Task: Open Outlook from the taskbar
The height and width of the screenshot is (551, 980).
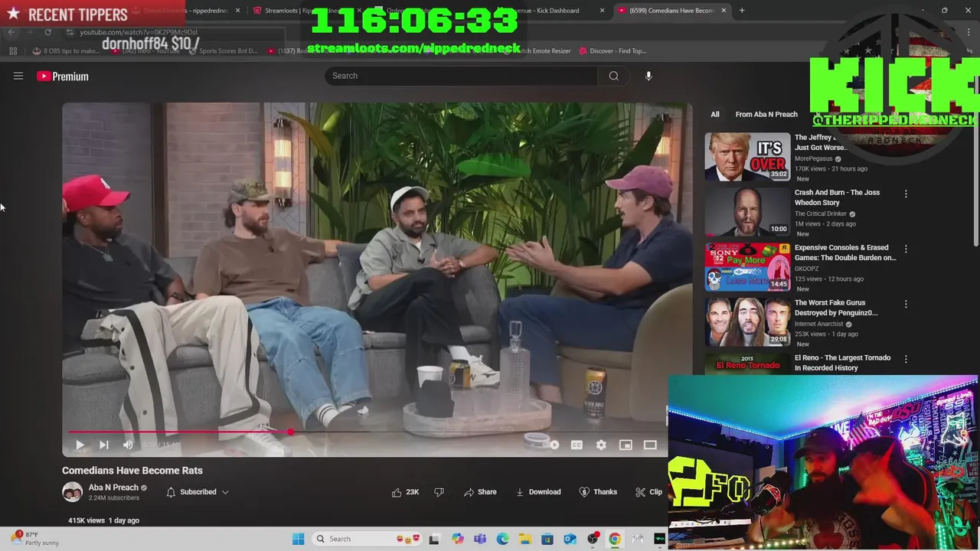Action: [x=570, y=539]
